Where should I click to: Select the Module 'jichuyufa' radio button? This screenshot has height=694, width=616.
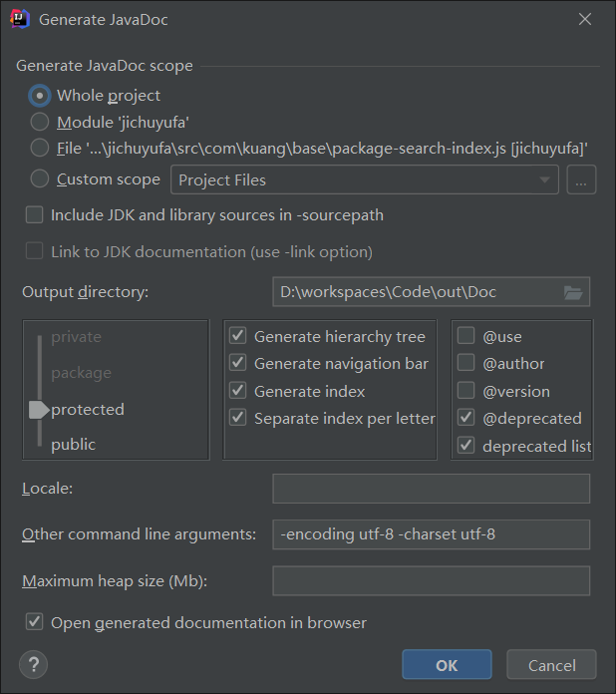[40, 122]
